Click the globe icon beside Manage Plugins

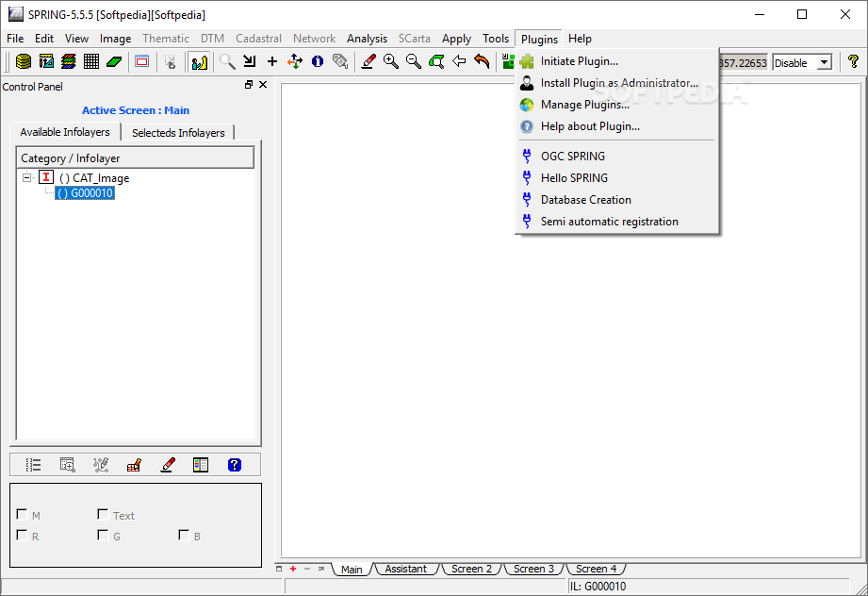(527, 105)
